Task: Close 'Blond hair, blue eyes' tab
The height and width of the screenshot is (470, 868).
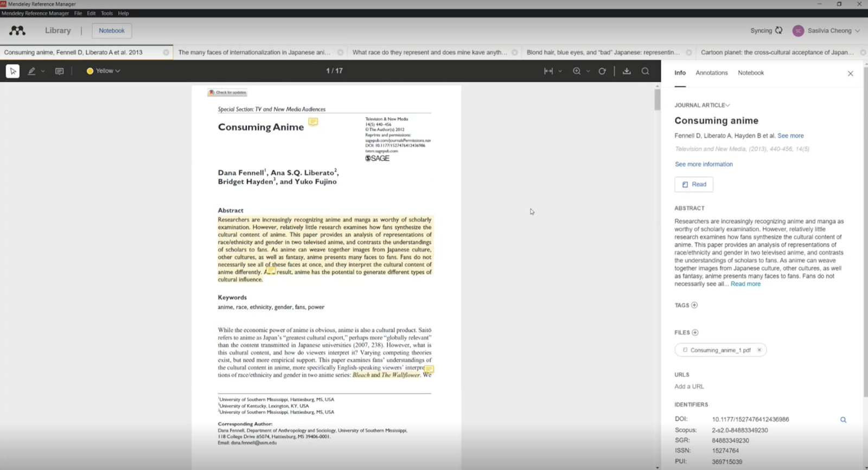Action: pos(688,53)
